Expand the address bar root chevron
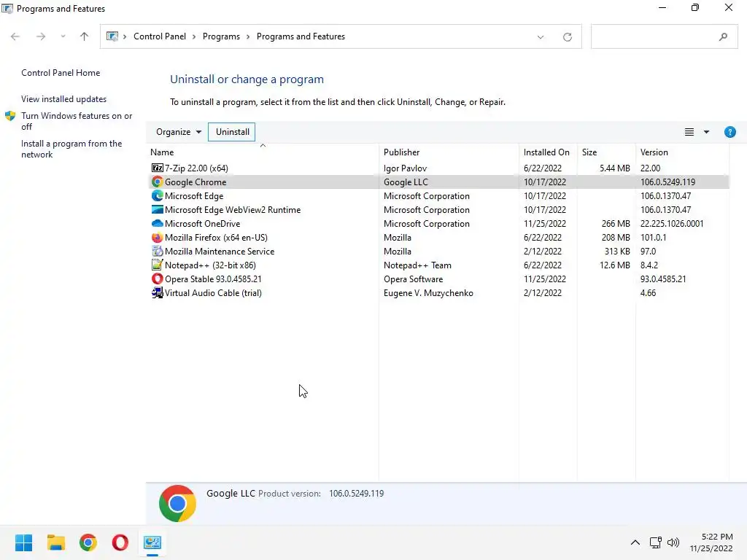This screenshot has width=747, height=560. 125,36
